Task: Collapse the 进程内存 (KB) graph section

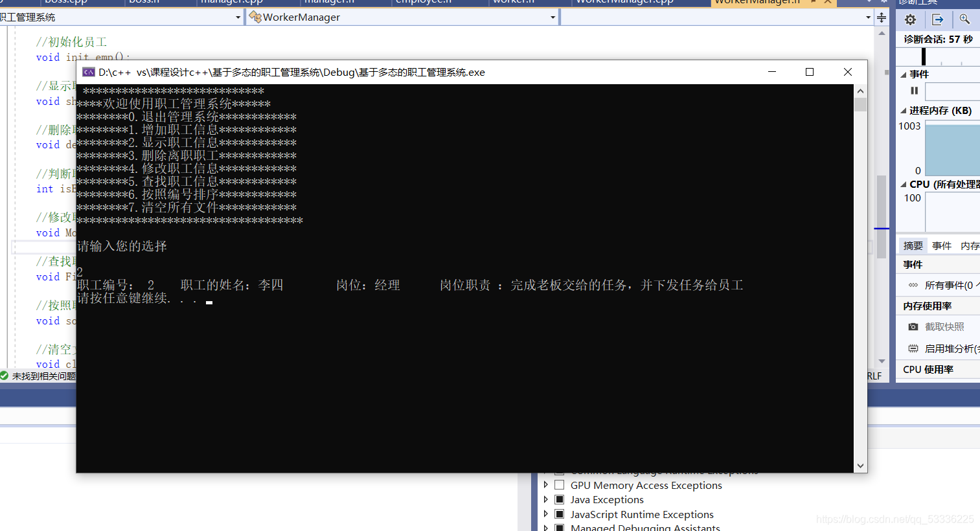Action: pyautogui.click(x=904, y=111)
